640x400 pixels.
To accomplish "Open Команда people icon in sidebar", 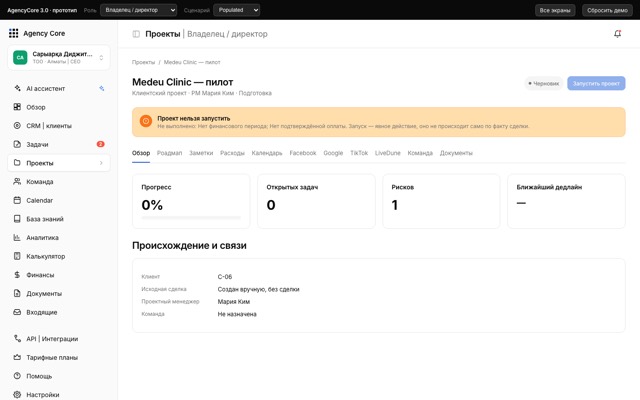I will (x=17, y=182).
